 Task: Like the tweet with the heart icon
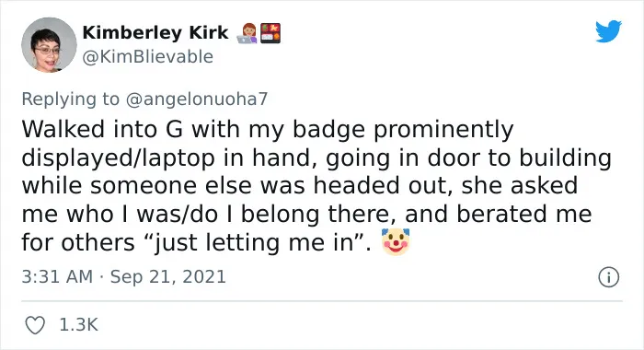pyautogui.click(x=35, y=325)
